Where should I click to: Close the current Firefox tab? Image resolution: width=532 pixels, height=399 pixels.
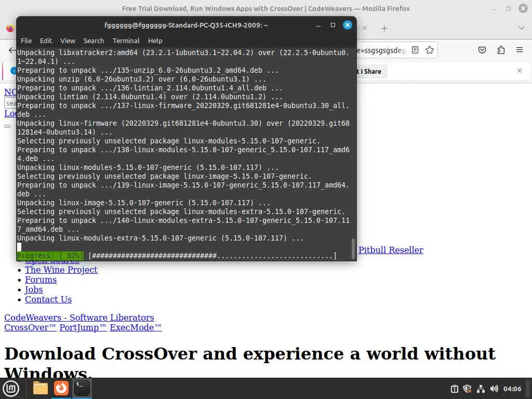365,28
